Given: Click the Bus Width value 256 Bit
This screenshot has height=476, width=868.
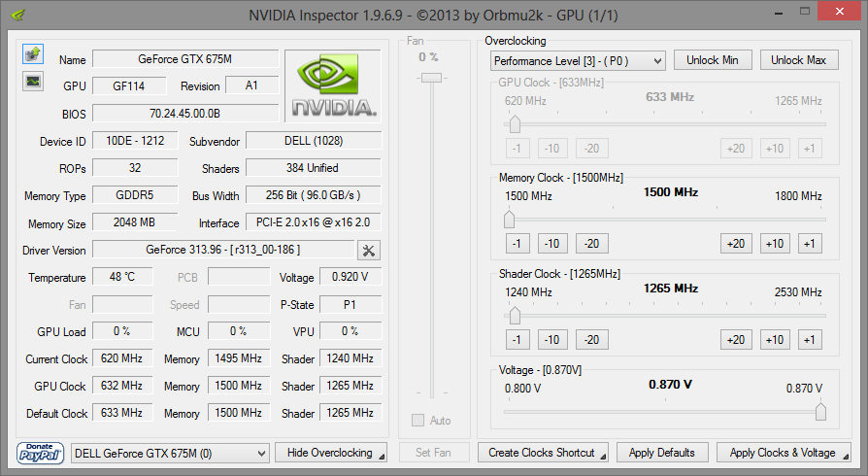Looking at the screenshot, I should (x=314, y=195).
